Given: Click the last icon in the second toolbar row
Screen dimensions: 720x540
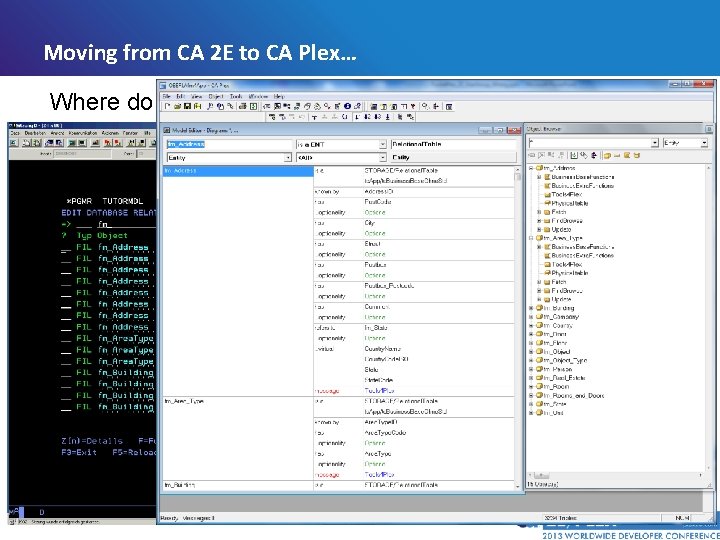Looking at the screenshot, I should [411, 117].
